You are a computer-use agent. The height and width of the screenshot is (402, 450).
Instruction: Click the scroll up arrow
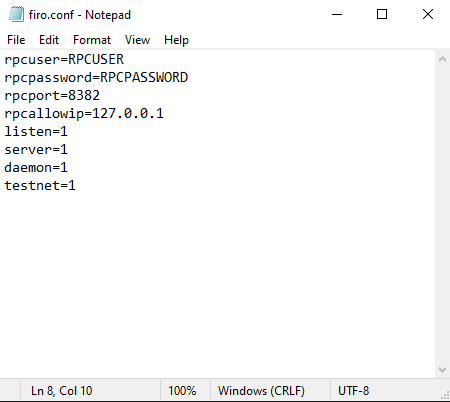pos(442,60)
